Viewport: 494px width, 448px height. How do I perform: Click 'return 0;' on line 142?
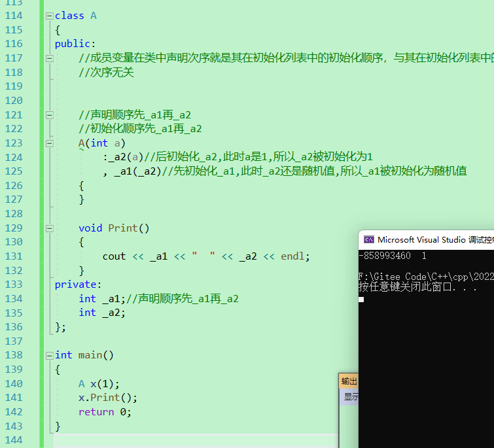[x=105, y=412]
